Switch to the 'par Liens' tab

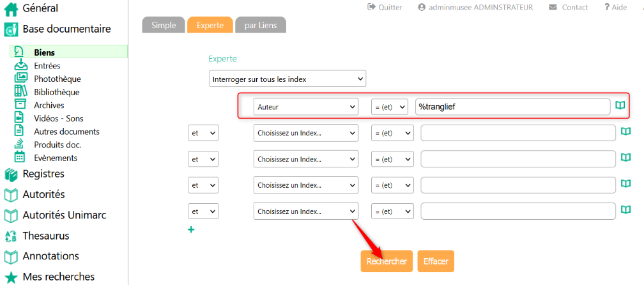(261, 25)
